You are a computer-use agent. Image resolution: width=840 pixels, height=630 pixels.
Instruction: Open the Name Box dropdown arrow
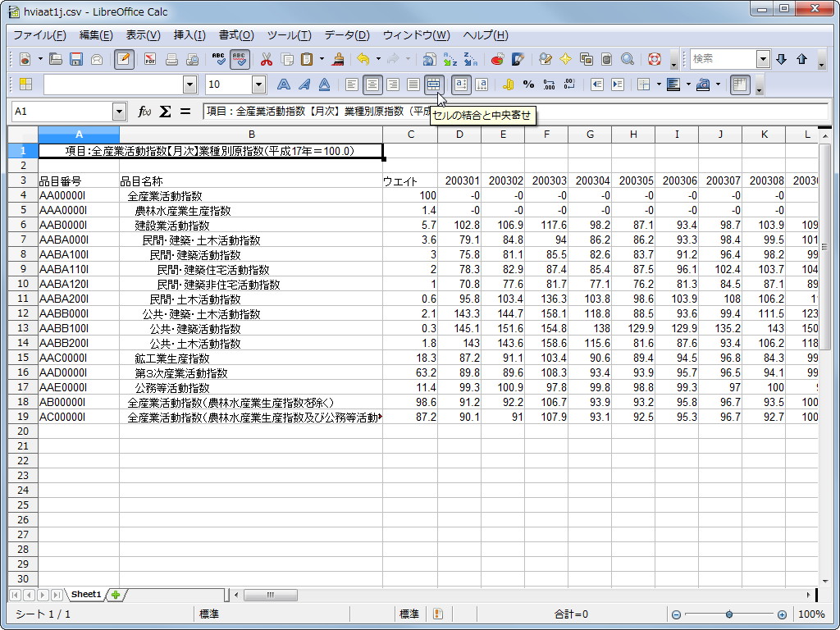pos(119,112)
